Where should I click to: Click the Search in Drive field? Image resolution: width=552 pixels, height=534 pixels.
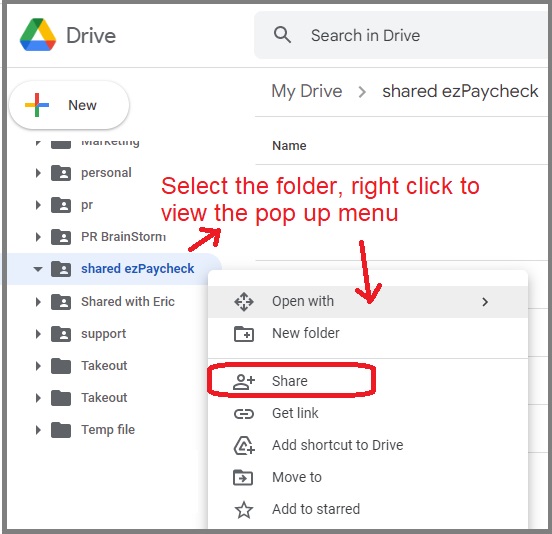click(401, 35)
